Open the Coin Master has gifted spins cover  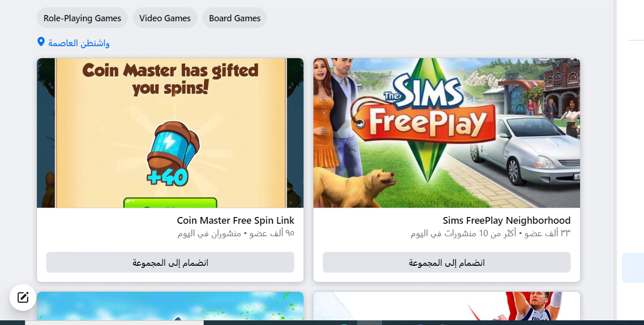pos(170,133)
